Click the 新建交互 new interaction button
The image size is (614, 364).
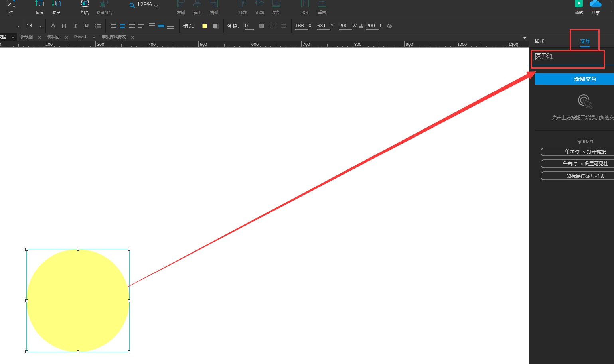tap(575, 79)
